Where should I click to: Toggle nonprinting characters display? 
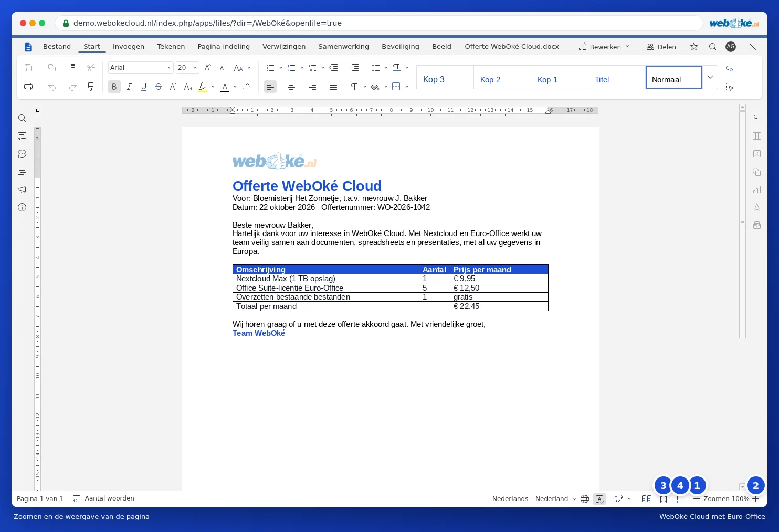tap(354, 87)
